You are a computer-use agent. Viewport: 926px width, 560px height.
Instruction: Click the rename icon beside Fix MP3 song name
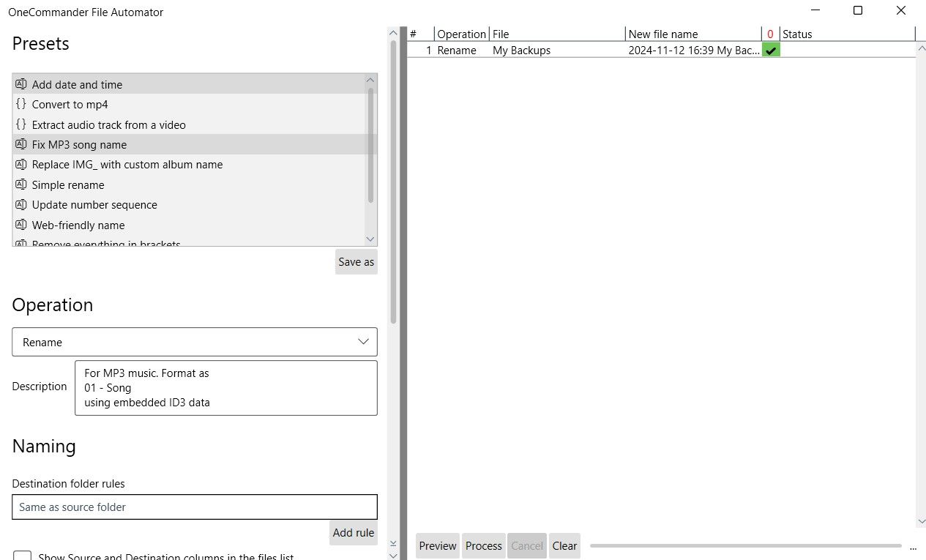[20, 144]
